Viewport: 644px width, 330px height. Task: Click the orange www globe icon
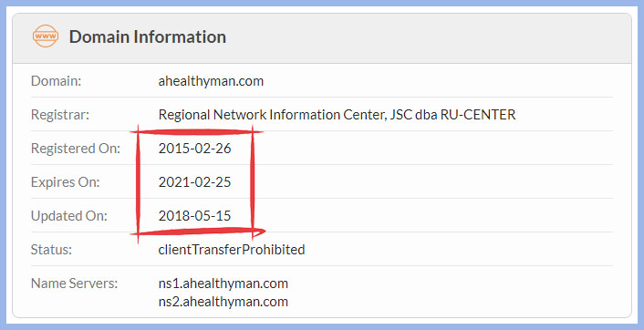(x=46, y=36)
